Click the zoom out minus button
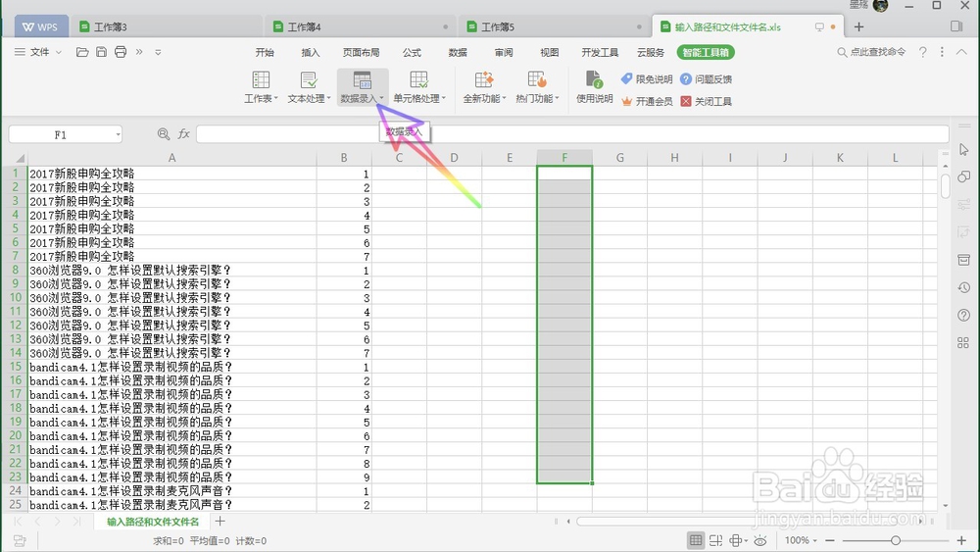Screen dimensions: 980x552 [829, 540]
